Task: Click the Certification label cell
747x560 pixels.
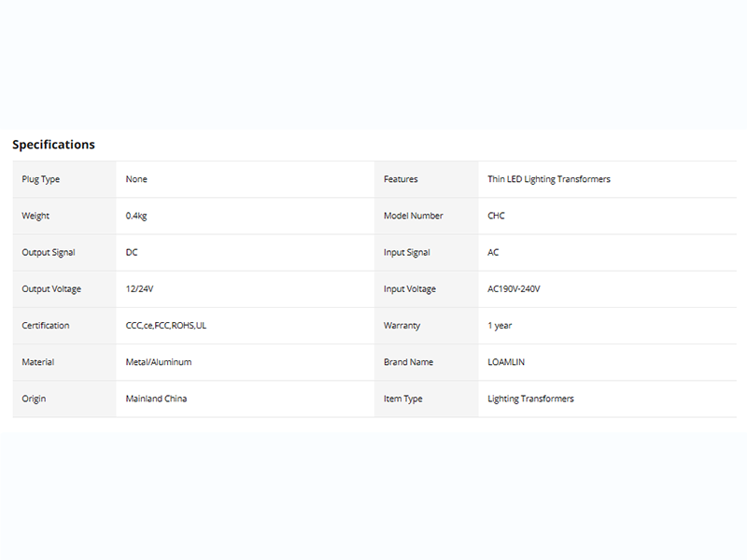Action: [64, 326]
